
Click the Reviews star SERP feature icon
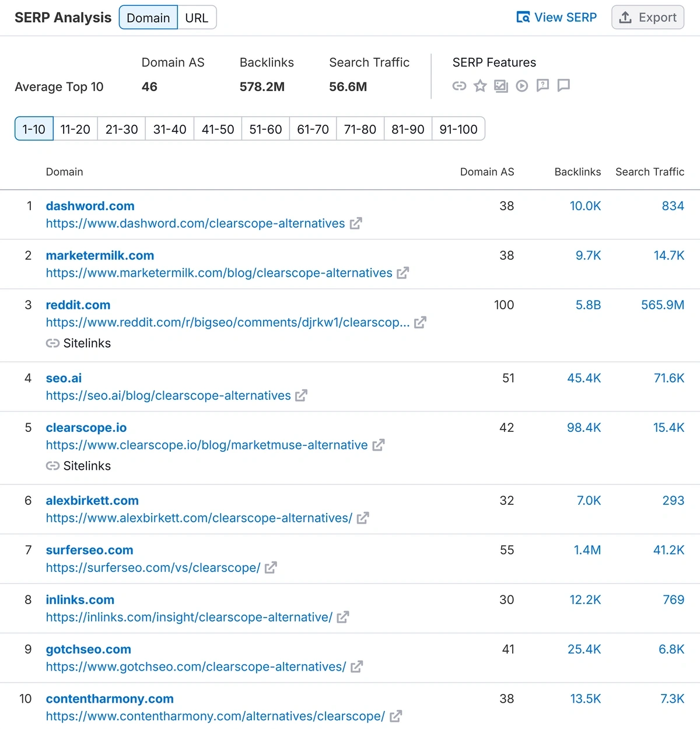click(480, 86)
